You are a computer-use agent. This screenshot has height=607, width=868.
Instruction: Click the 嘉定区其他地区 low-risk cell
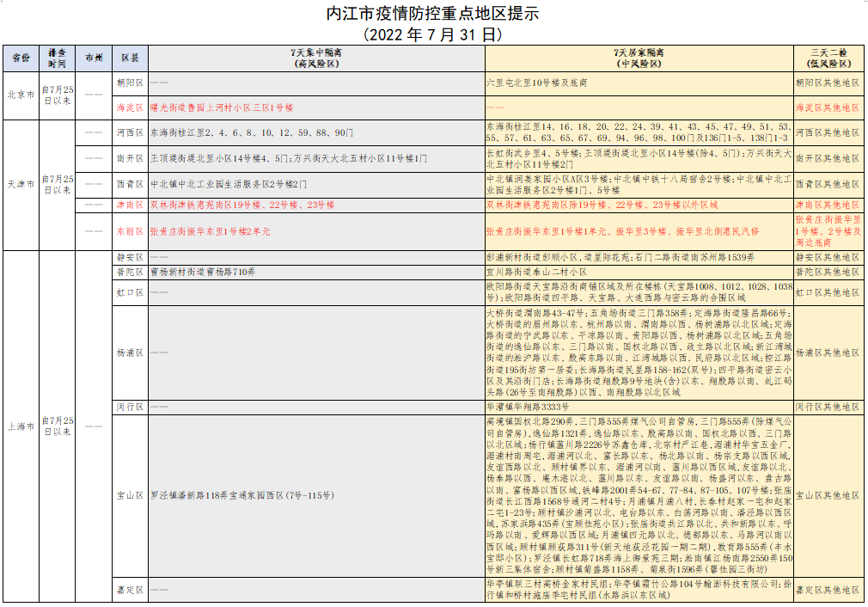827,590
